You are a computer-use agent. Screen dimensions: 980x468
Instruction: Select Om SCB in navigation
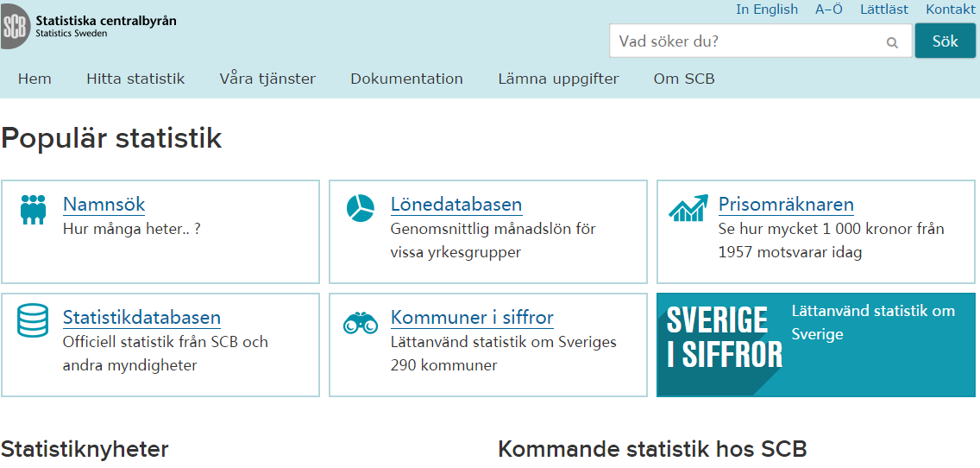point(684,79)
